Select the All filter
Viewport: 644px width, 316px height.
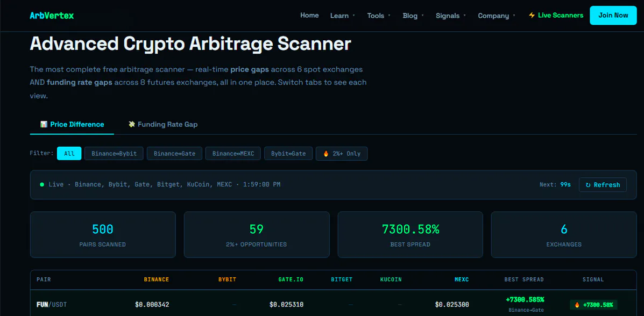69,154
